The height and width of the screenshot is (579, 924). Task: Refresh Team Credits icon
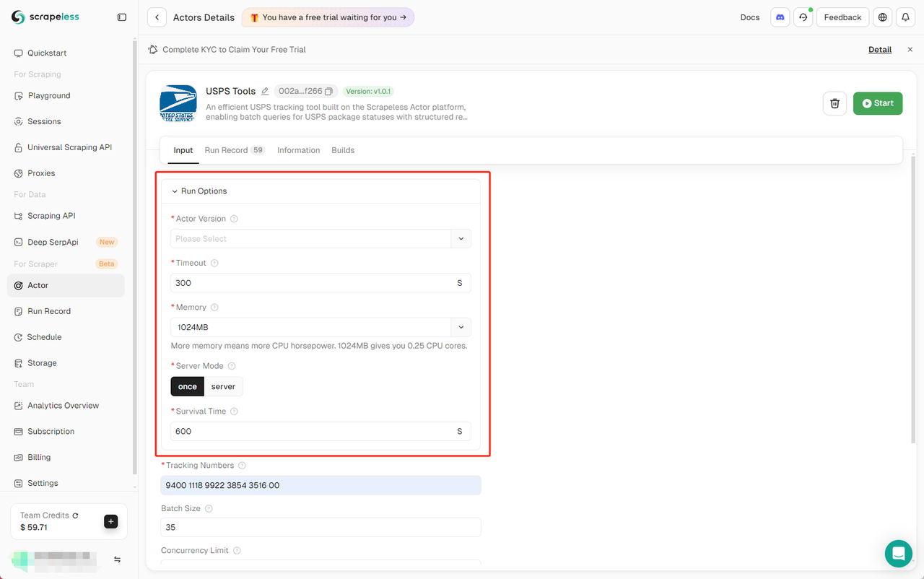(75, 515)
